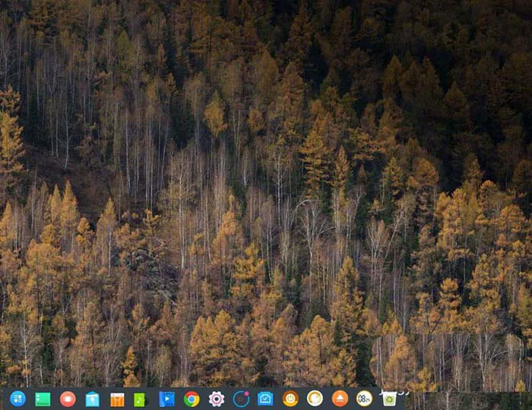This screenshot has height=410, width=532.
Task: Open the Launcher from the dock
Action: (17, 399)
